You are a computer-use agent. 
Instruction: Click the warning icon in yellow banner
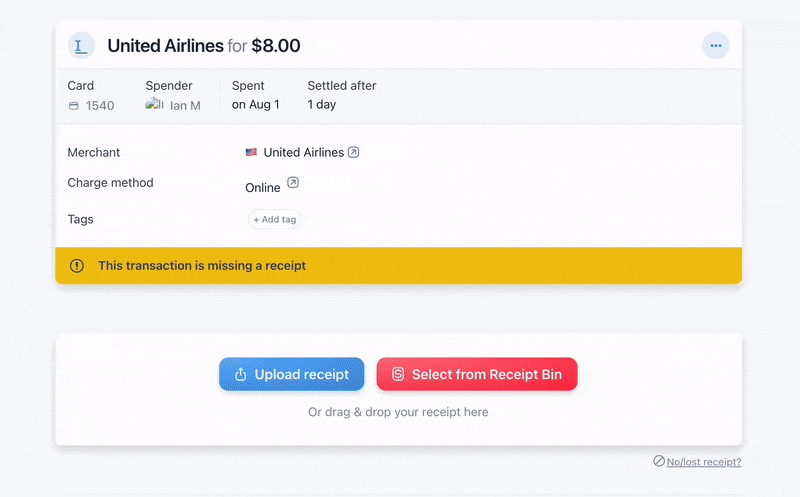(77, 265)
